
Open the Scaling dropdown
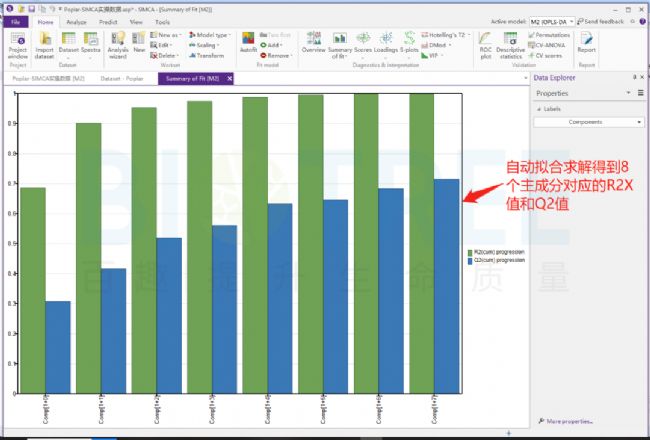205,45
